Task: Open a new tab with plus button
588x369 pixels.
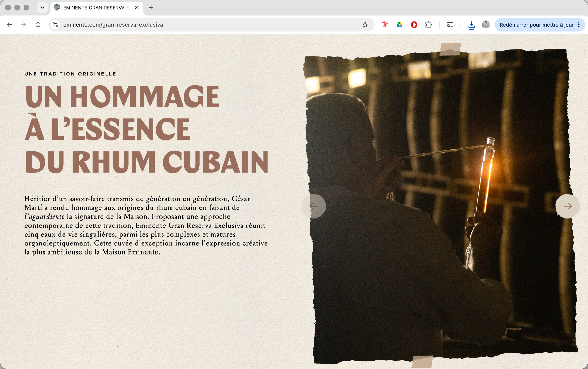Action: click(151, 8)
